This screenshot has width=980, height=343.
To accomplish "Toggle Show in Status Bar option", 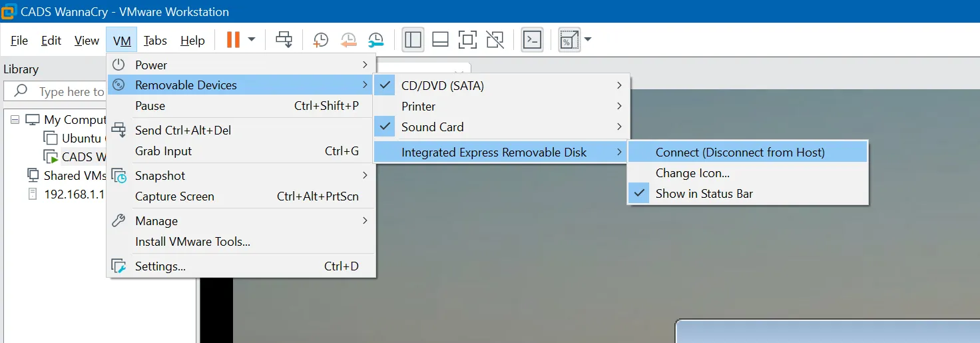I will (704, 194).
